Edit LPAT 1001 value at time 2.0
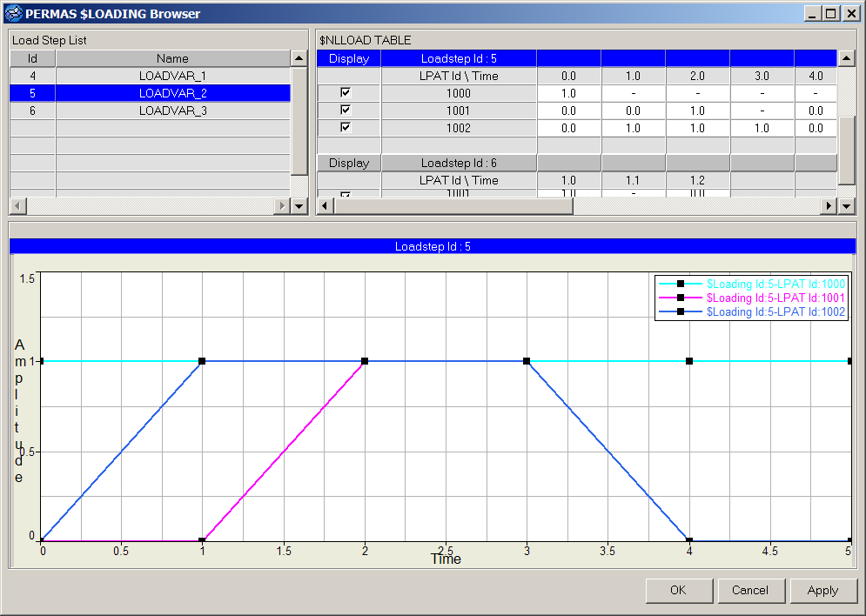The image size is (866, 616). (697, 110)
